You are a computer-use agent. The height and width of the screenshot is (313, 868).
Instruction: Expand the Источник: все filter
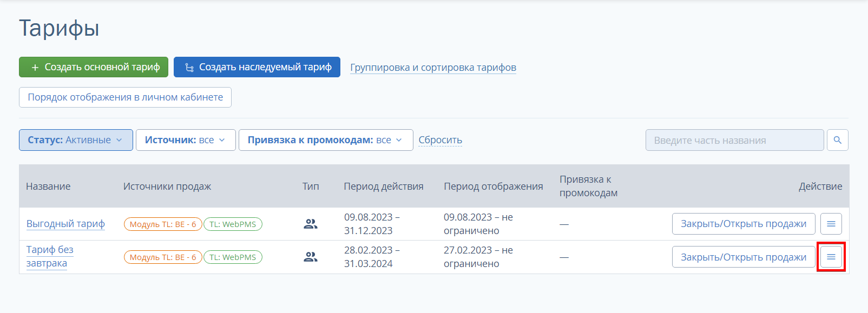point(186,140)
